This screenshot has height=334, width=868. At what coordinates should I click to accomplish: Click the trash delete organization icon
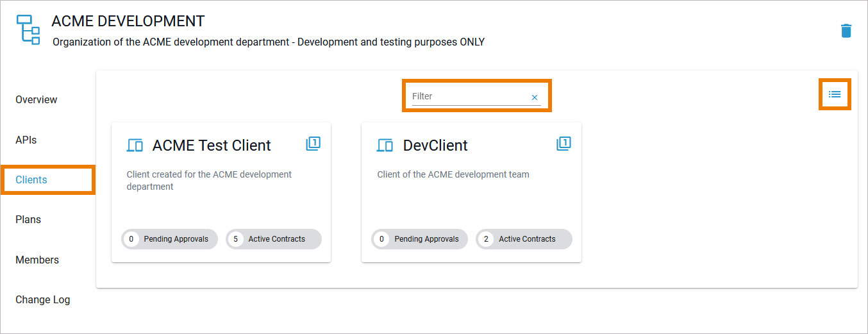tap(846, 31)
